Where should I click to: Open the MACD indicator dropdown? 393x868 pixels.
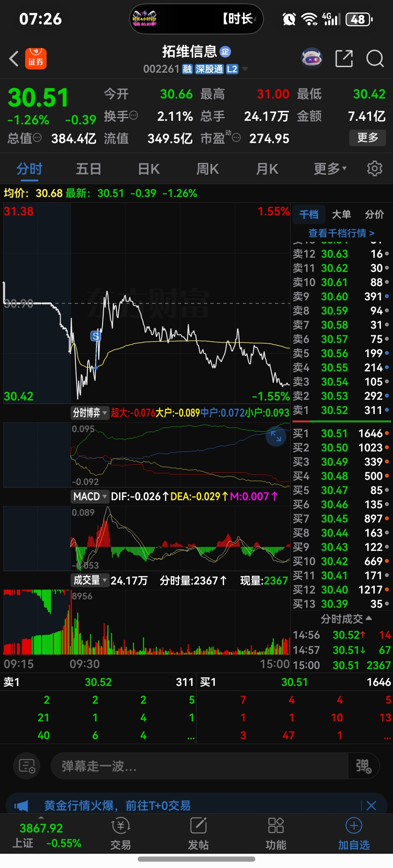[x=90, y=496]
